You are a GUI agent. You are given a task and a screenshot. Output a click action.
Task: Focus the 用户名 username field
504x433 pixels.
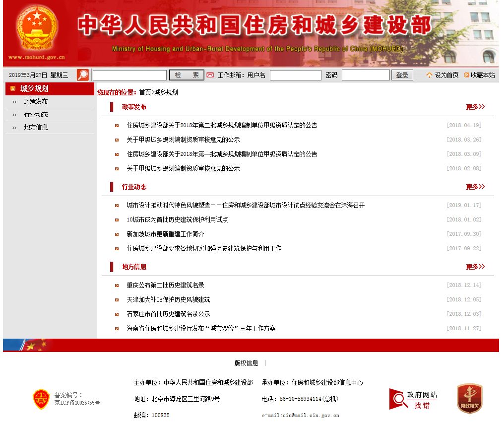click(x=295, y=75)
